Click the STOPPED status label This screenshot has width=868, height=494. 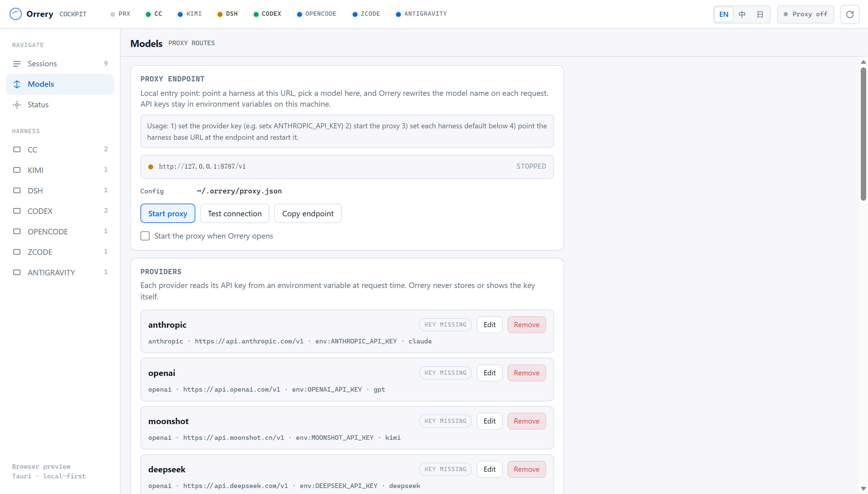[531, 167]
